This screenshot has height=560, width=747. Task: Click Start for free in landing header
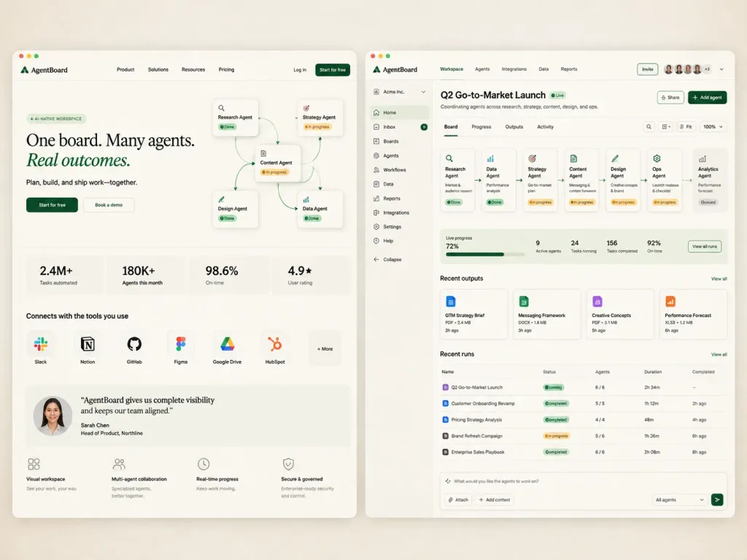coord(333,70)
